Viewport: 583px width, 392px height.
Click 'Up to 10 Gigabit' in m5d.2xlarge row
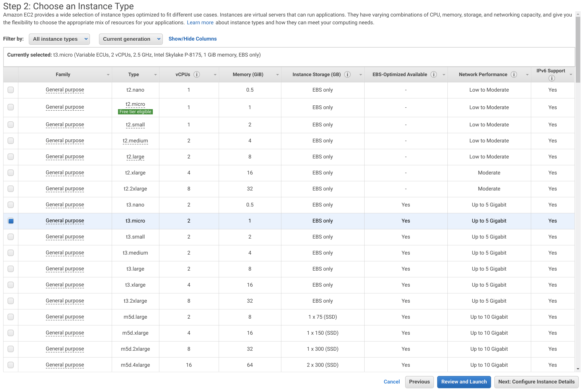[489, 349]
